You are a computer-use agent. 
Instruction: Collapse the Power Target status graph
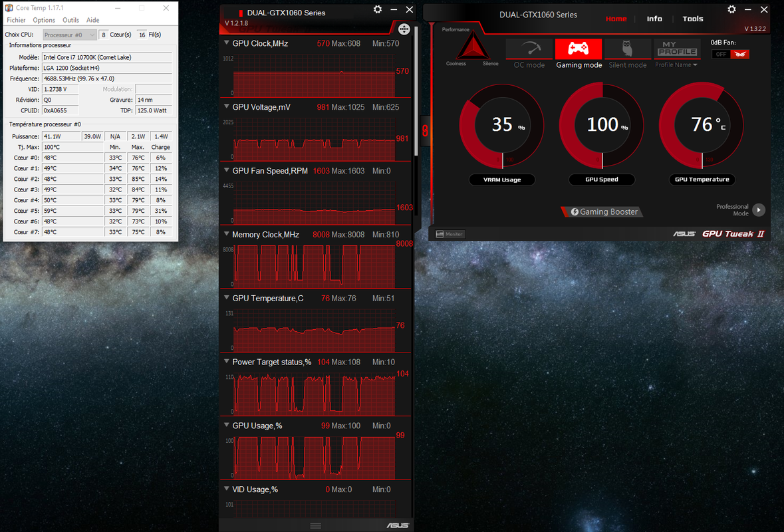227,362
